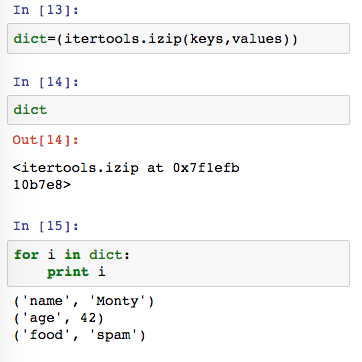Click the In [15] prompt label
The image size is (362, 362).
(46, 226)
